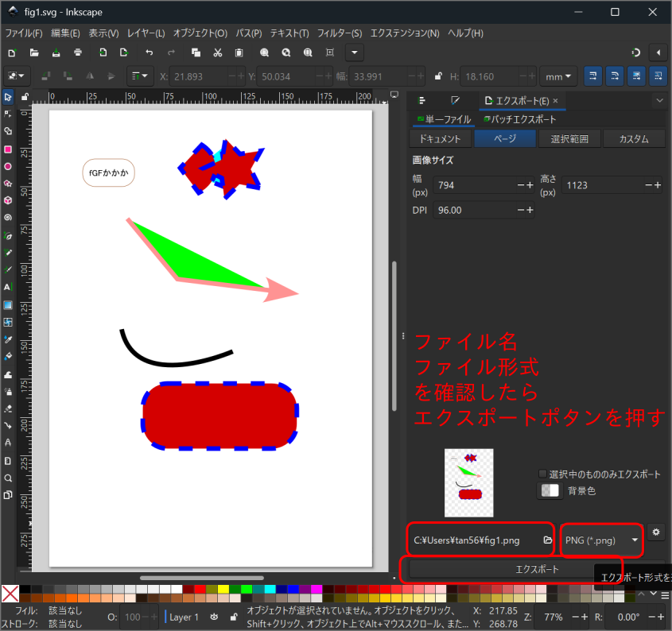
Task: Open the mm units dropdown
Action: click(559, 76)
